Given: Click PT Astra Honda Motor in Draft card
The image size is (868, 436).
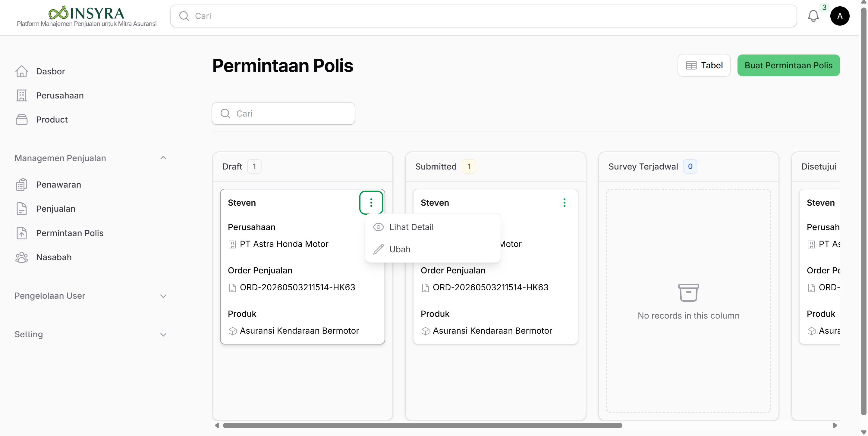Looking at the screenshot, I should 284,244.
